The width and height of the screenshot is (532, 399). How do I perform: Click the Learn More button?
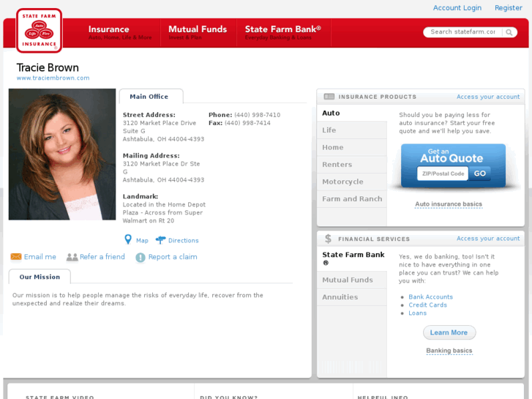click(449, 332)
